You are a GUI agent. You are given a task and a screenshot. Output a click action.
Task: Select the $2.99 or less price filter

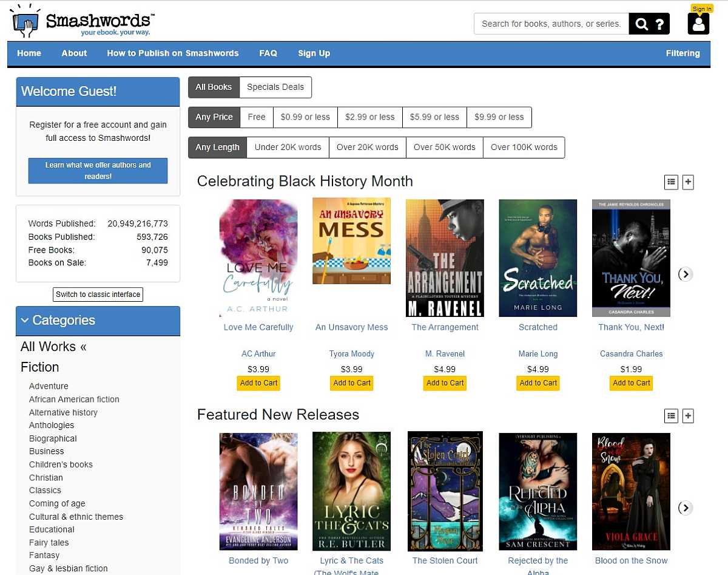[x=370, y=117]
